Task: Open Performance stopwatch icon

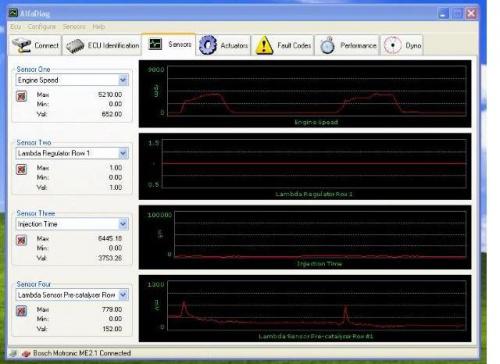Action: click(327, 45)
